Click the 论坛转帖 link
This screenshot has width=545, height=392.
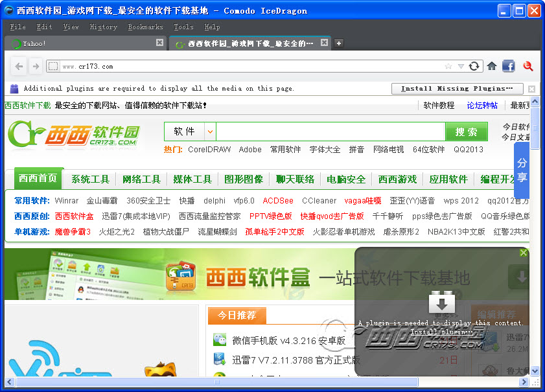[x=482, y=106]
